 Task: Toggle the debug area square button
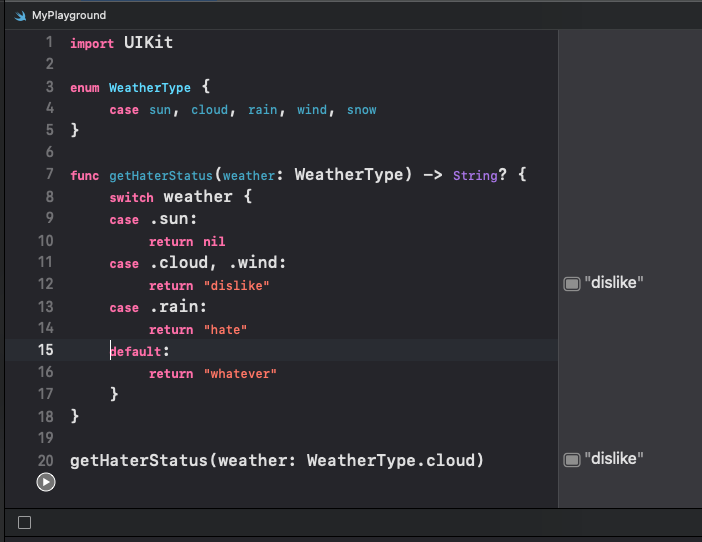25,522
